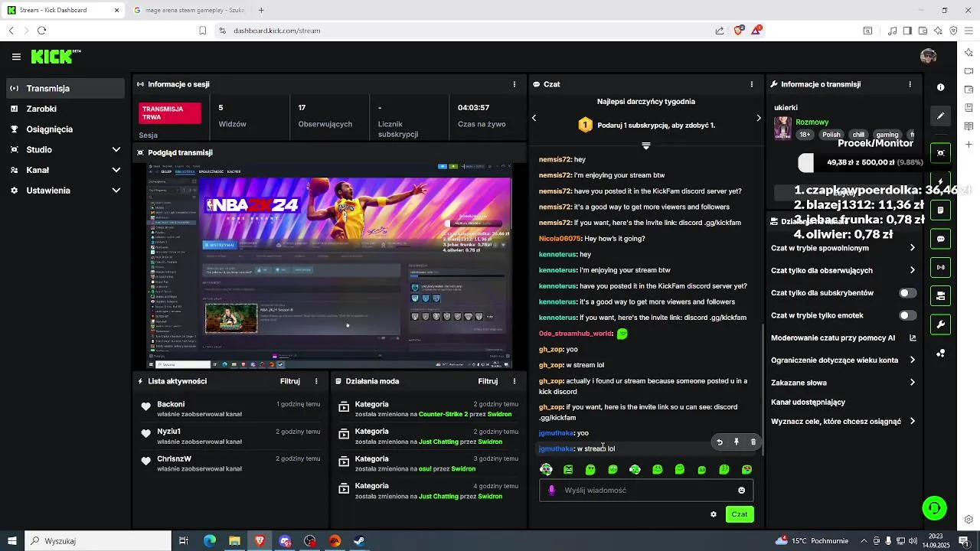980x551 pixels.
Task: Open the user profile avatar menu
Action: click(928, 57)
